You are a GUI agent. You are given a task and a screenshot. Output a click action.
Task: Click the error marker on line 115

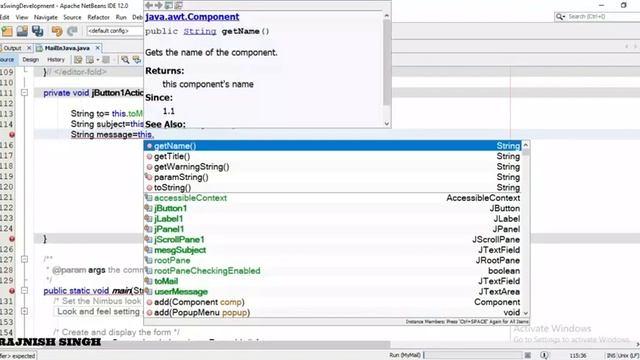pyautogui.click(x=12, y=135)
